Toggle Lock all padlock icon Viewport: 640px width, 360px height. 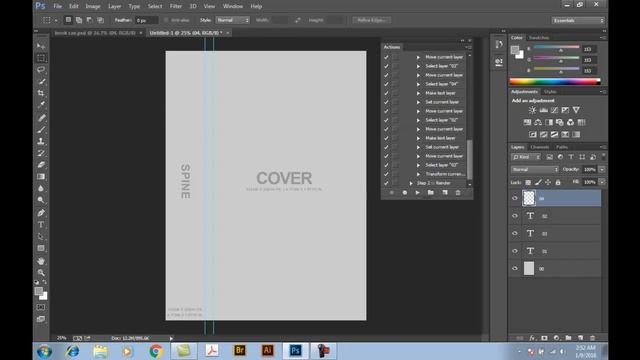click(x=558, y=182)
